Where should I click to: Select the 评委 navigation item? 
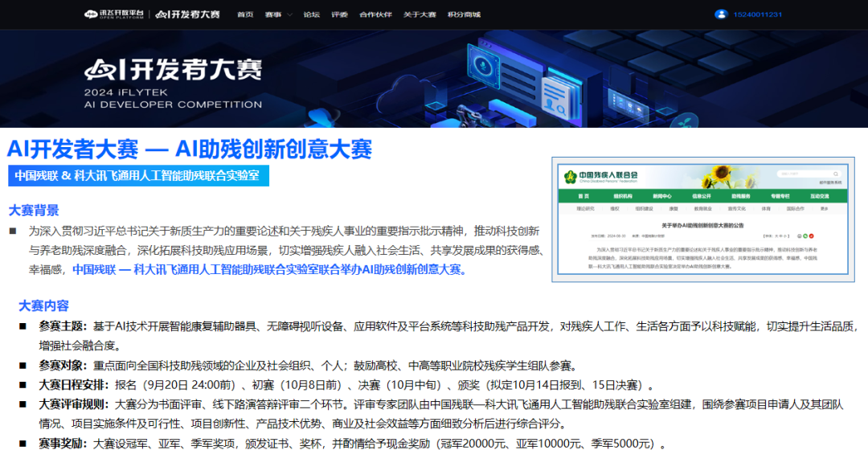(339, 14)
